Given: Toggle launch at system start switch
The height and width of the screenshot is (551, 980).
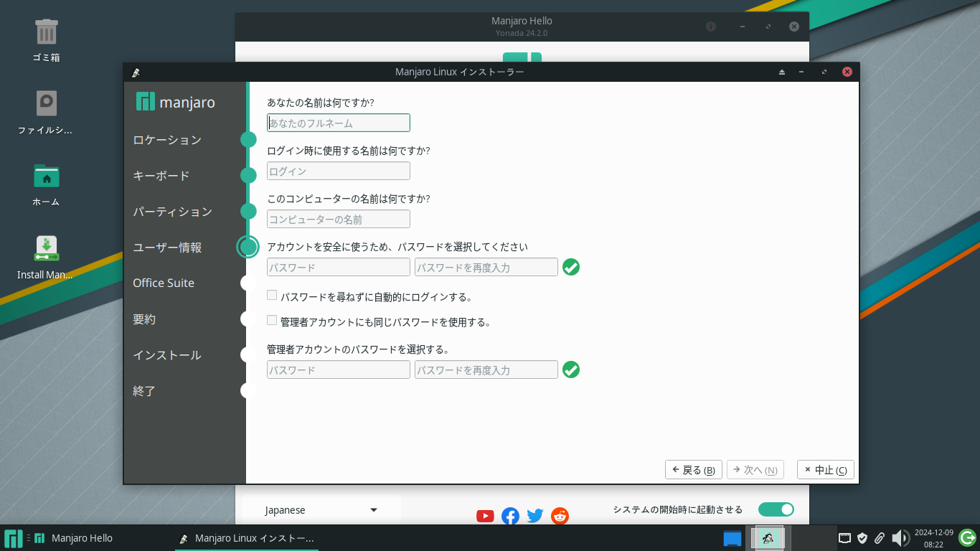Looking at the screenshot, I should point(776,509).
